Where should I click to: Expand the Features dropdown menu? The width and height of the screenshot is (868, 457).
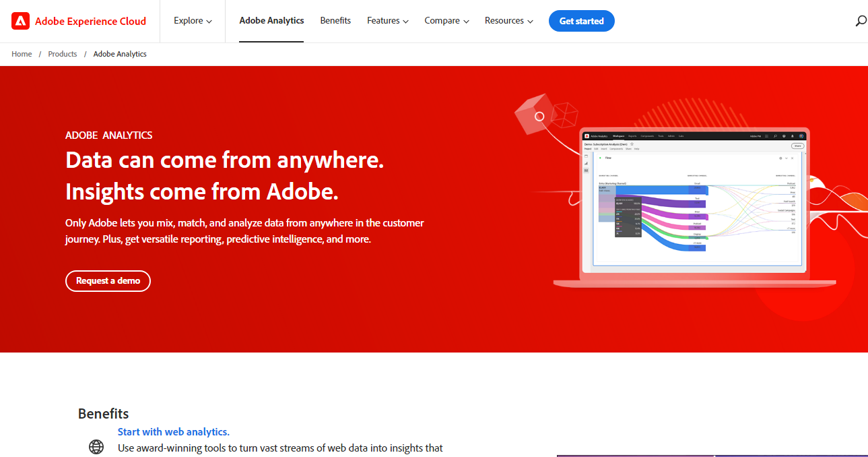pyautogui.click(x=388, y=21)
